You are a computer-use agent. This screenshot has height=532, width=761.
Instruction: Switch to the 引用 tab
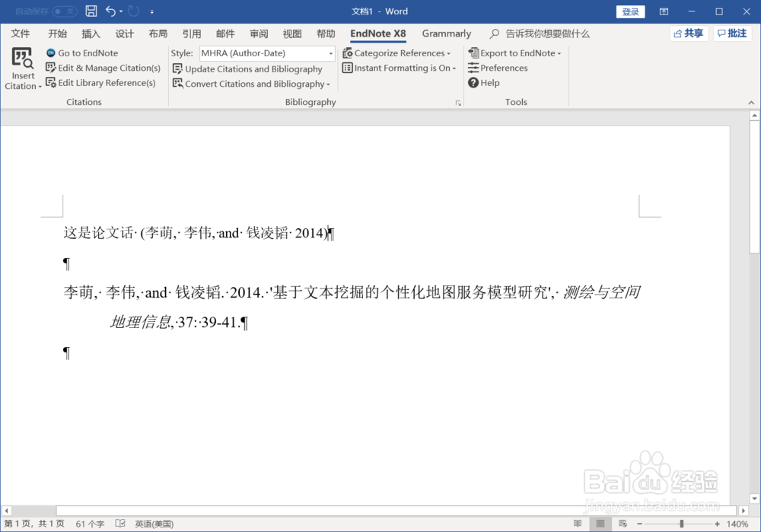tap(191, 33)
